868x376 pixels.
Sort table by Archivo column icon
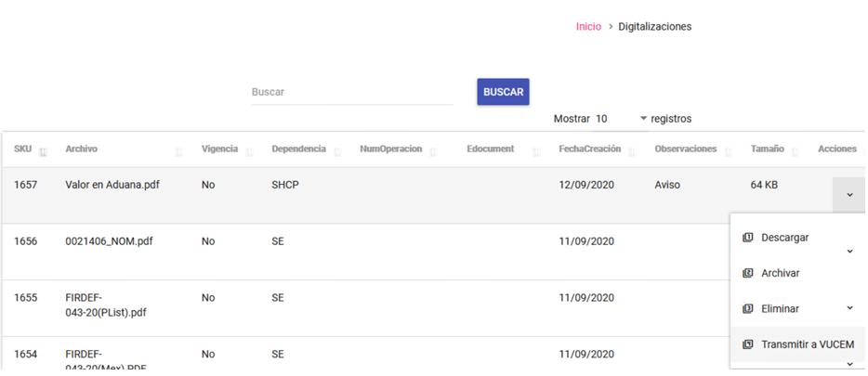tap(178, 152)
